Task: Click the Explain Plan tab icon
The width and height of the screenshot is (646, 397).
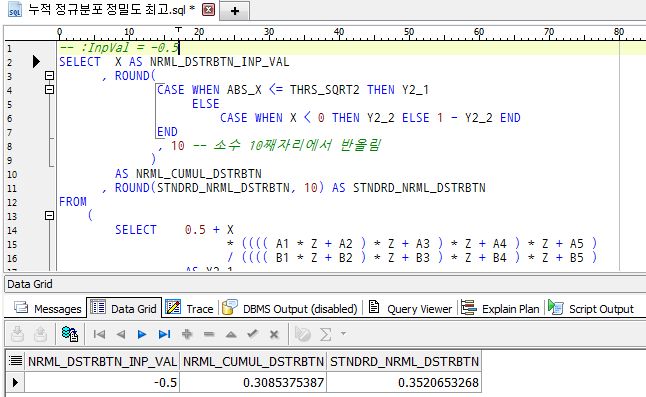Action: (x=468, y=307)
